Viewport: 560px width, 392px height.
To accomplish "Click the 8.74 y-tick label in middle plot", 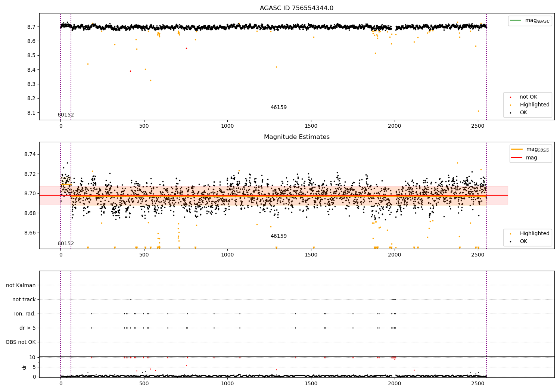I will [x=30, y=155].
